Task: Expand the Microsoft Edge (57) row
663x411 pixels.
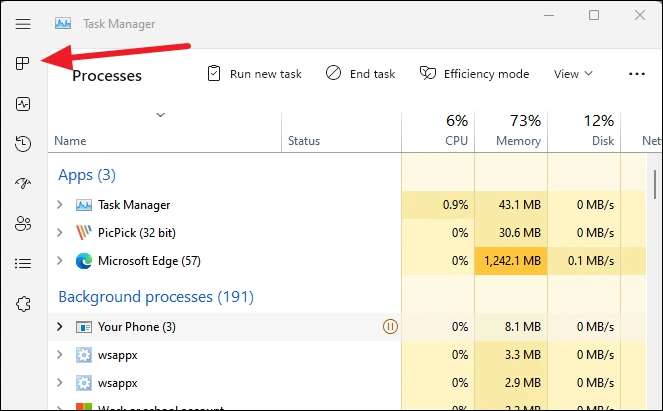Action: pyautogui.click(x=60, y=261)
